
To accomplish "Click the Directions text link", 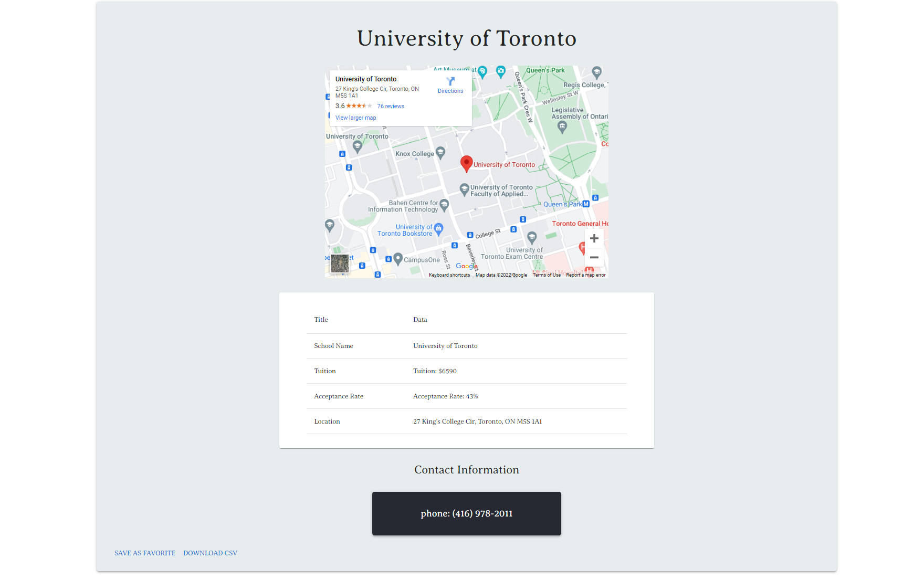I will point(450,91).
